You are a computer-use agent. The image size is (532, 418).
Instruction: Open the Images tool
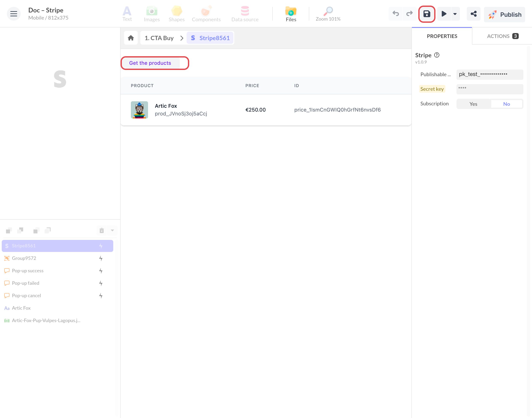pos(152,14)
